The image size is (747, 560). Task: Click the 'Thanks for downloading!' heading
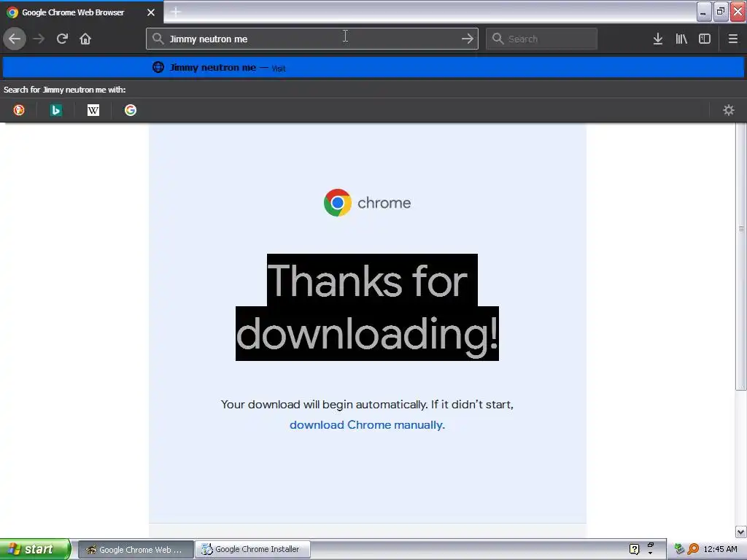click(368, 307)
